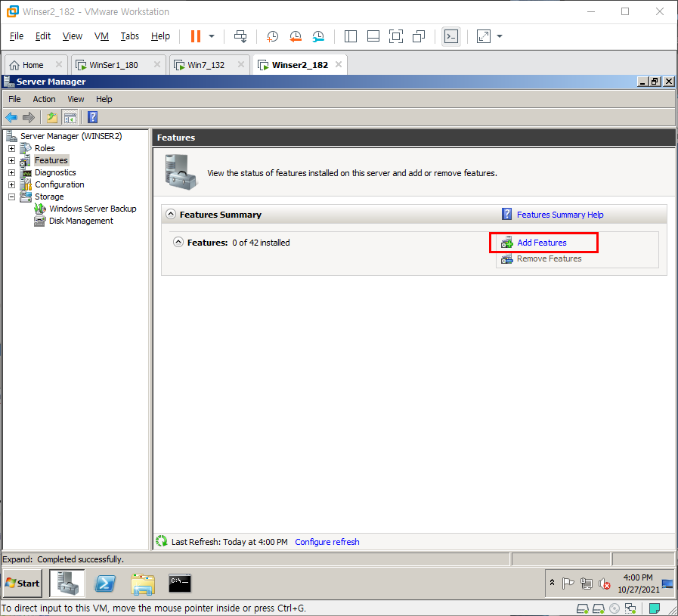The height and width of the screenshot is (616, 678).
Task: Open the snapshot manager icon
Action: click(318, 36)
